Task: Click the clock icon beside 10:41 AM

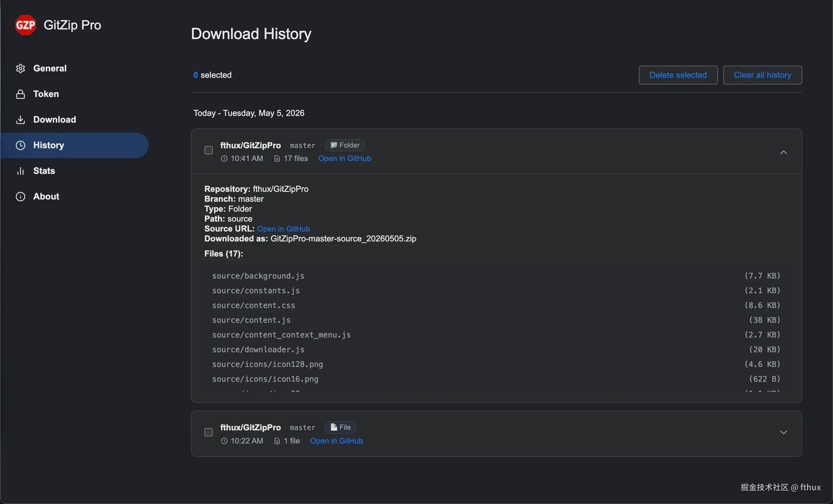Action: pyautogui.click(x=224, y=159)
